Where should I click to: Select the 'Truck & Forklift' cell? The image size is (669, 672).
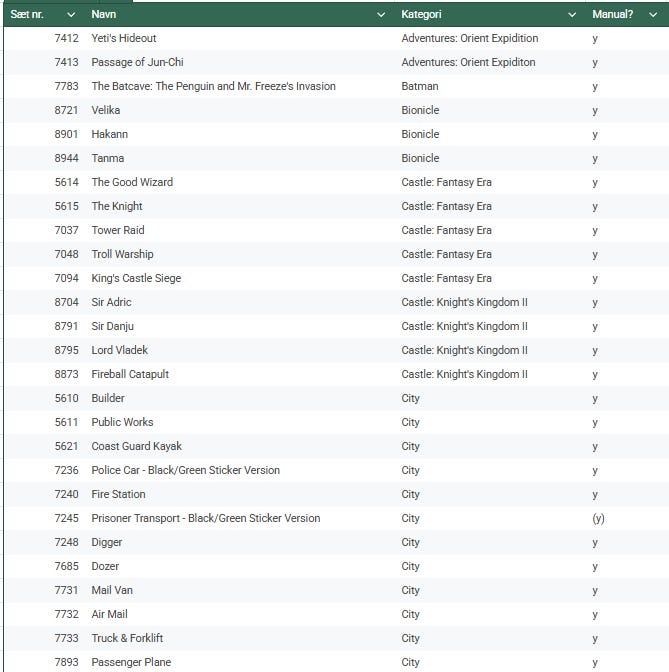pos(241,638)
